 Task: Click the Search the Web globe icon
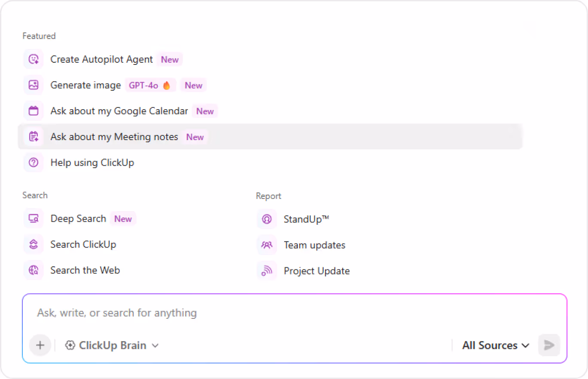coord(34,270)
